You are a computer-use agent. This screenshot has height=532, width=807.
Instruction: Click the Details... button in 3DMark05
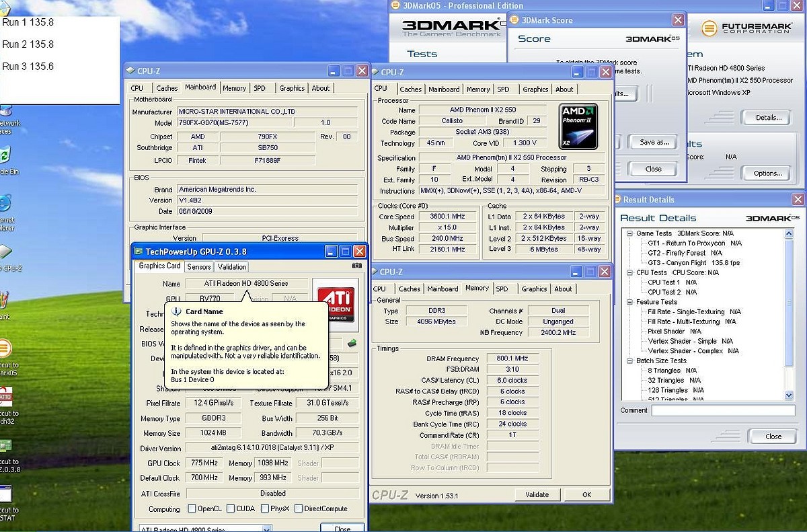(x=769, y=118)
